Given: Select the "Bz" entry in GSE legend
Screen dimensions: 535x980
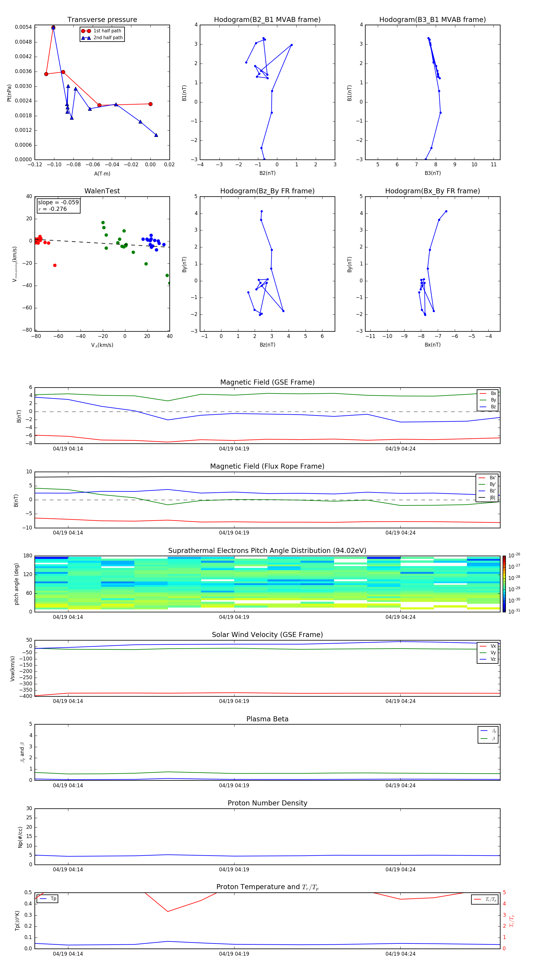Looking at the screenshot, I should [488, 407].
